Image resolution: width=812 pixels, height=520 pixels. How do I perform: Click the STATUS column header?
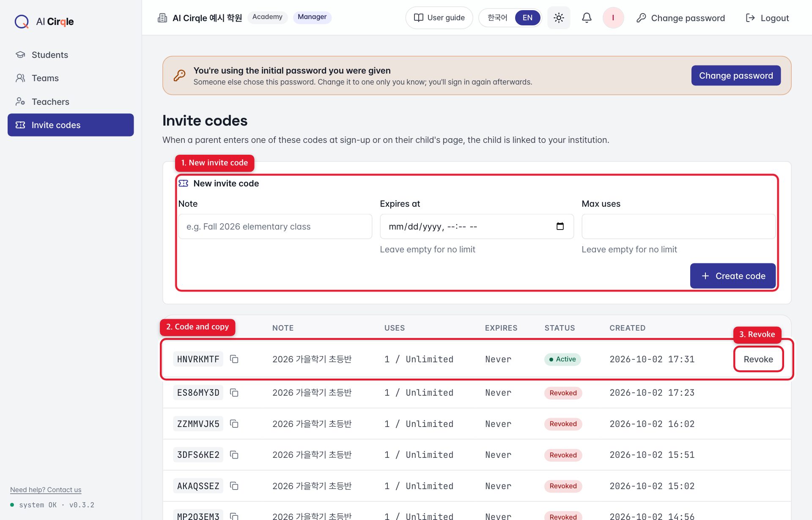pyautogui.click(x=560, y=328)
